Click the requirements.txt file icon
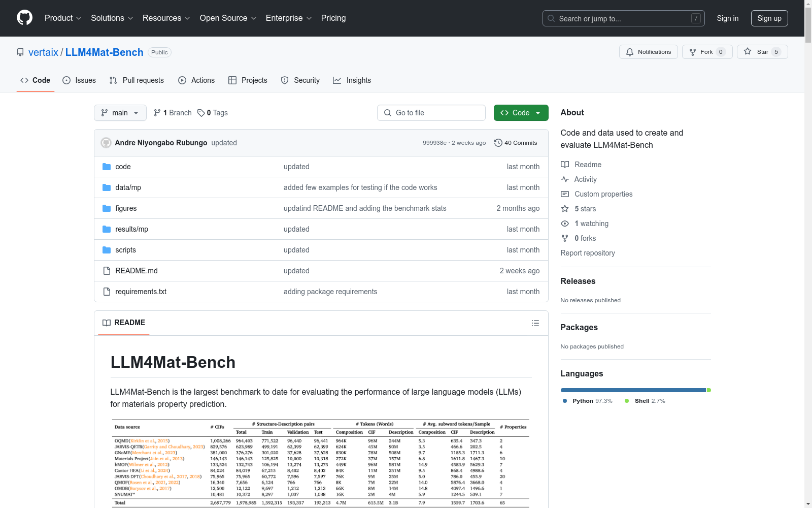 point(107,292)
